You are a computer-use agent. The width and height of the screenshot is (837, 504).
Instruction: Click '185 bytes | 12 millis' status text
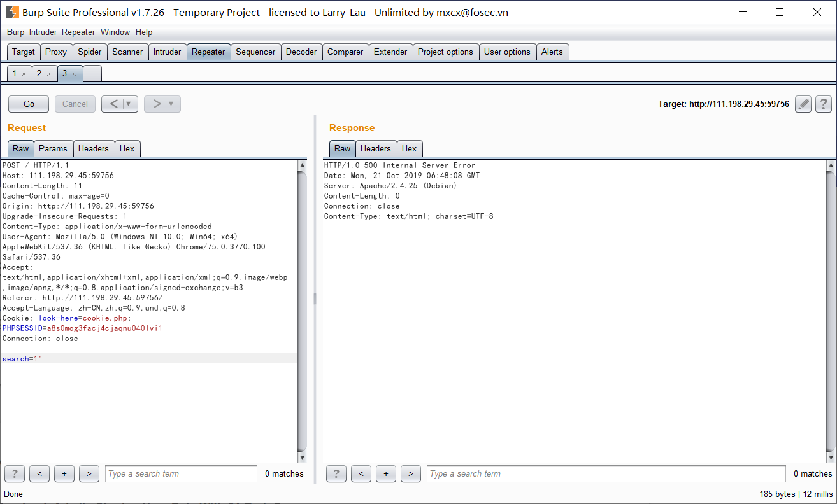[x=796, y=494]
